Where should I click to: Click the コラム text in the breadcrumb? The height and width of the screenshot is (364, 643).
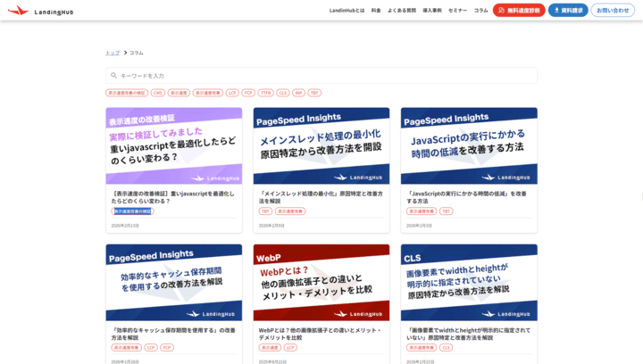137,53
